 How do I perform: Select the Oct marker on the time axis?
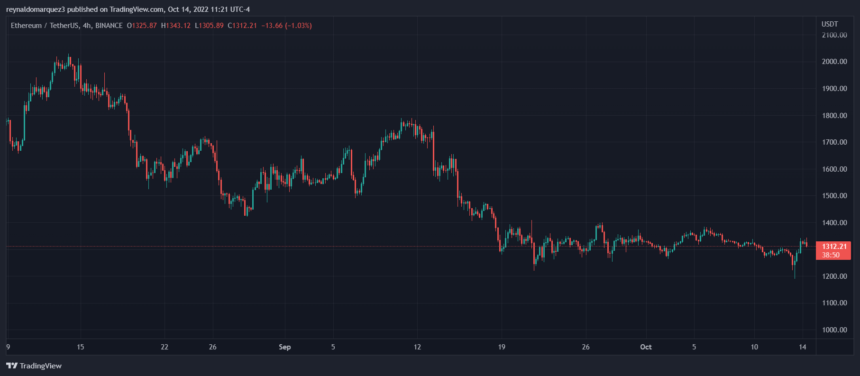[645, 347]
